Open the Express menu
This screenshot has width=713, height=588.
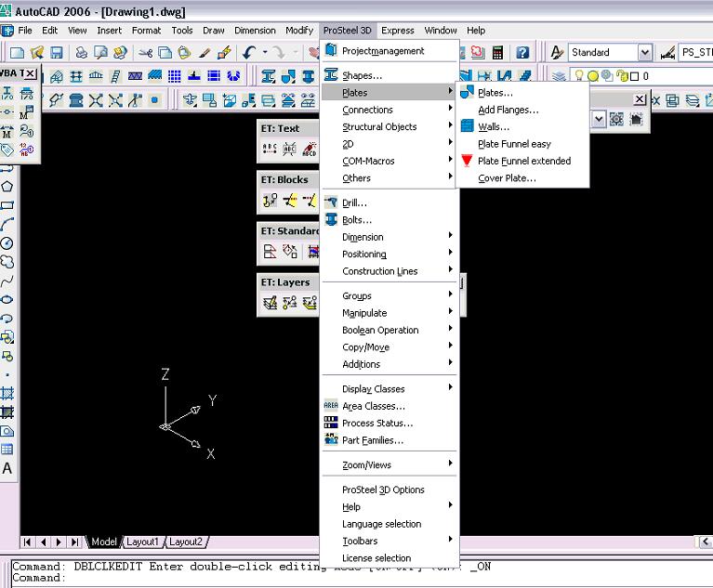(398, 31)
